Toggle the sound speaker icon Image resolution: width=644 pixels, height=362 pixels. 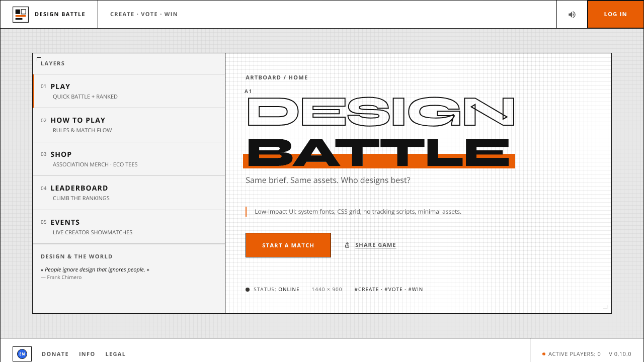[x=572, y=15]
